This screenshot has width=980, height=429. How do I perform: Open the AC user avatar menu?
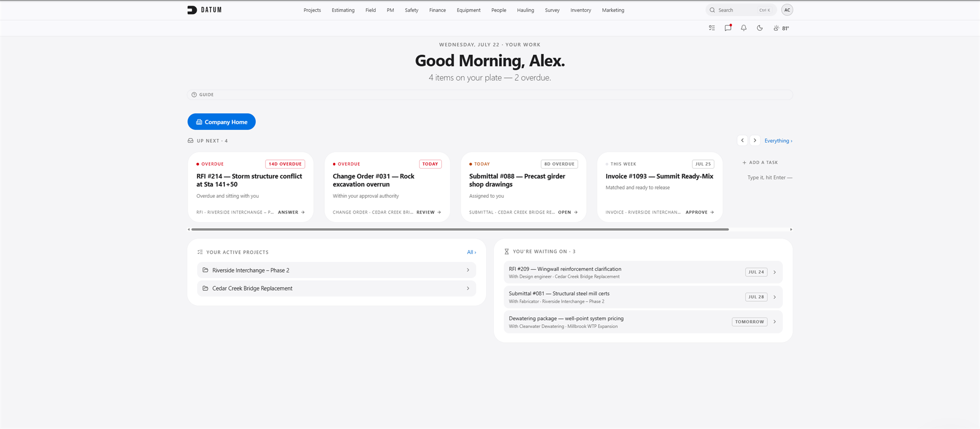pyautogui.click(x=787, y=10)
